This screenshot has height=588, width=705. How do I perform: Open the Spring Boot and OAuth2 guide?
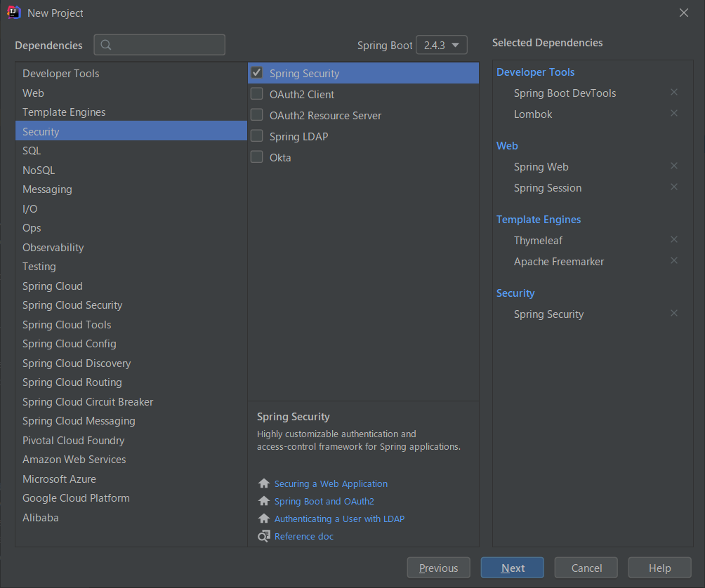(x=324, y=501)
